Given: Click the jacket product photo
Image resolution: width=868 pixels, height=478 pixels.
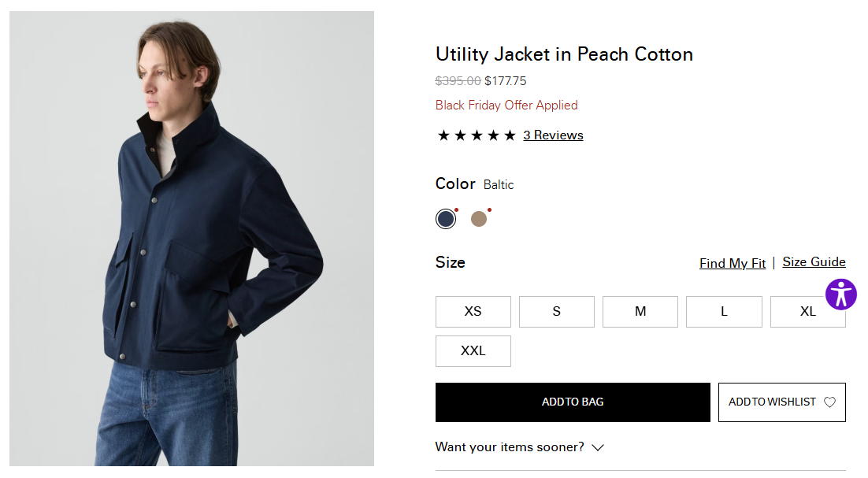Looking at the screenshot, I should pos(191,238).
